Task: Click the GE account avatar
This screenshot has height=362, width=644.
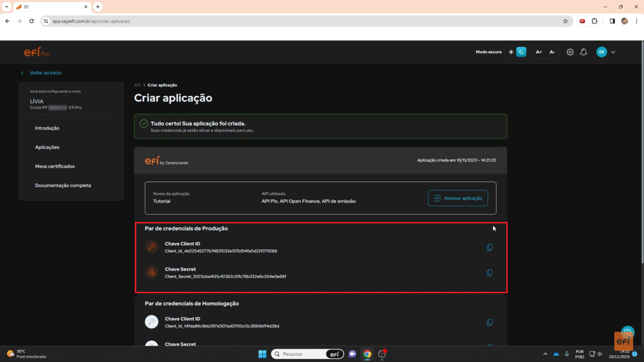Action: [x=602, y=52]
